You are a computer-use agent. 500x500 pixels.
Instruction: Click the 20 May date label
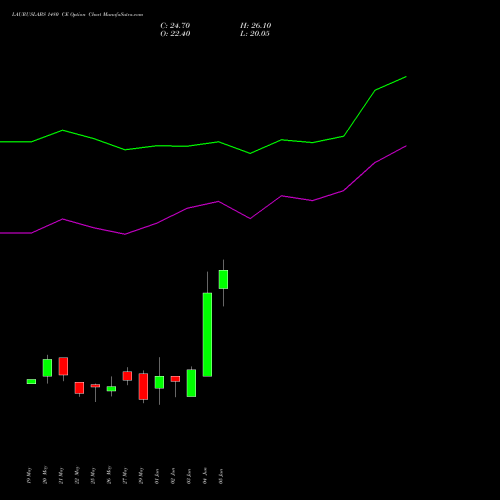coord(45,475)
